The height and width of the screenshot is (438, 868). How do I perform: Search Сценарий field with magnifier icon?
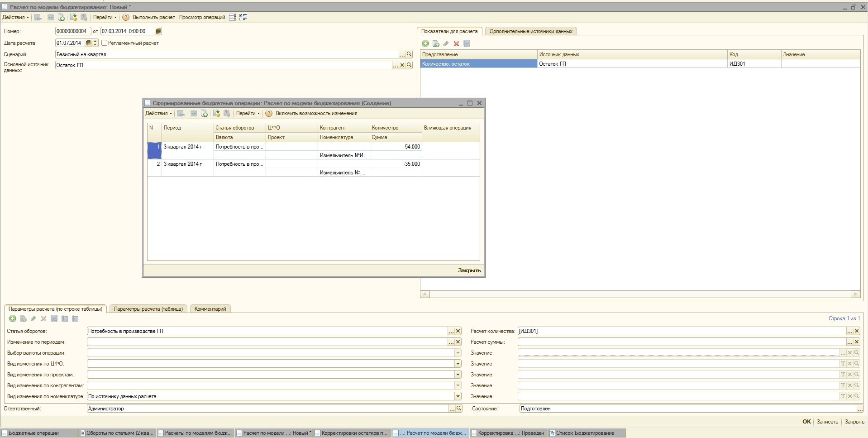409,54
